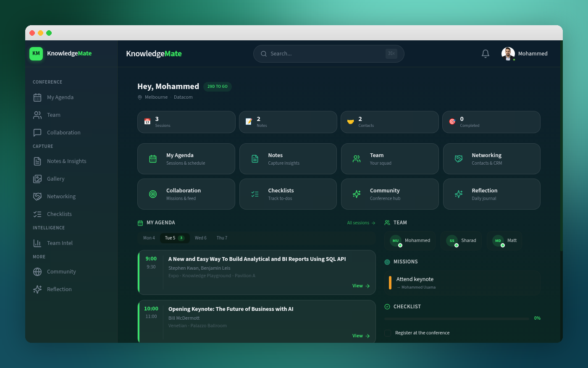Open the Reflection Daily journal card
The image size is (588, 368).
pyautogui.click(x=492, y=194)
